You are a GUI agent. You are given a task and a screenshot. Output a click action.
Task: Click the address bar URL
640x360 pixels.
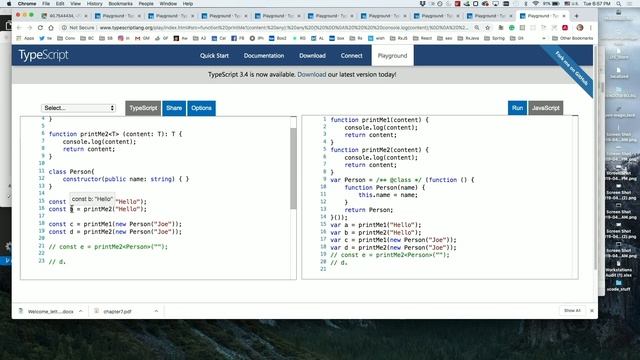[x=284, y=28]
